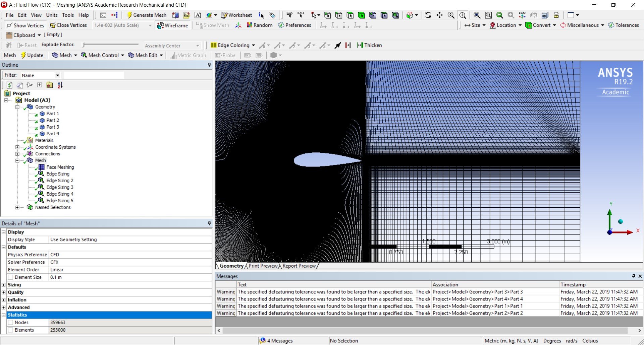Expand the Connections tree node
Image resolution: width=644 pixels, height=345 pixels.
[17, 154]
